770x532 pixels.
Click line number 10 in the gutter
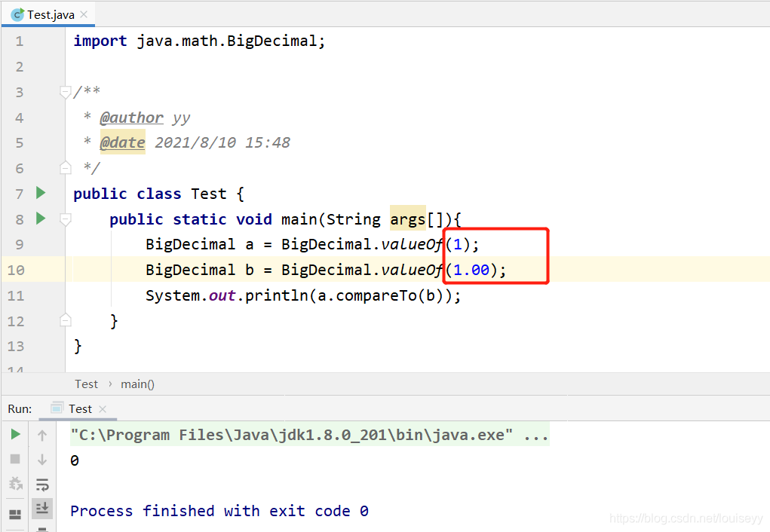tap(16, 270)
